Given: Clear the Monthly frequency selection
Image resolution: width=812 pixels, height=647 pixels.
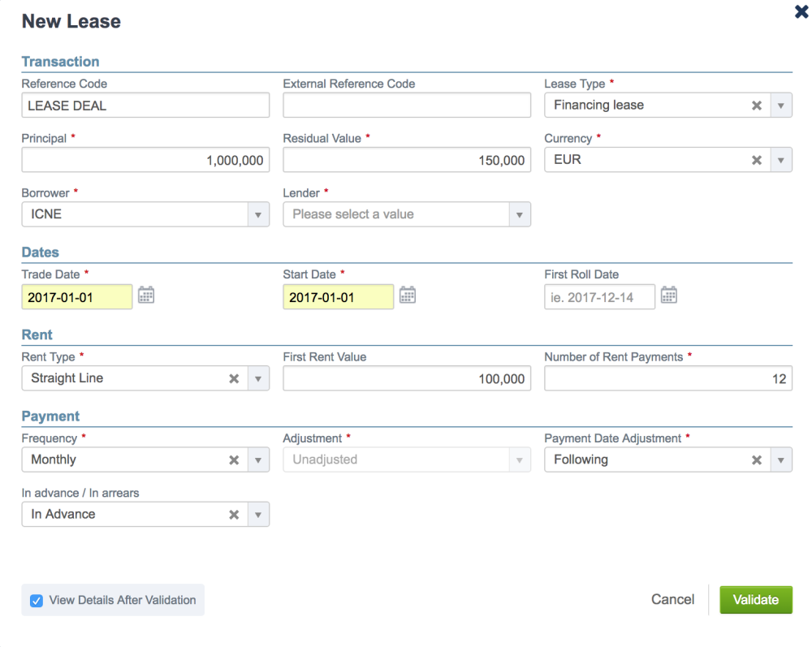Looking at the screenshot, I should [x=234, y=460].
